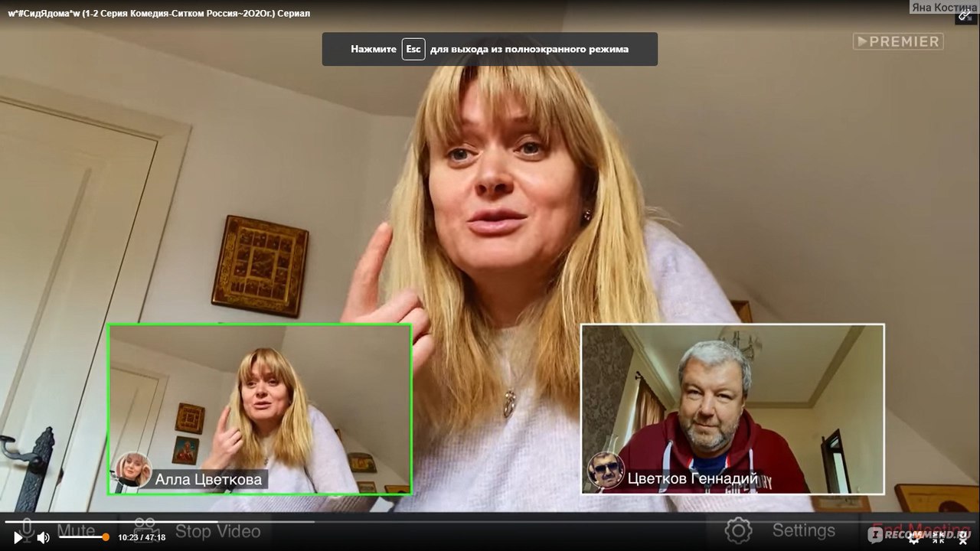Play the paused video
This screenshot has width=980, height=551.
pyautogui.click(x=18, y=537)
